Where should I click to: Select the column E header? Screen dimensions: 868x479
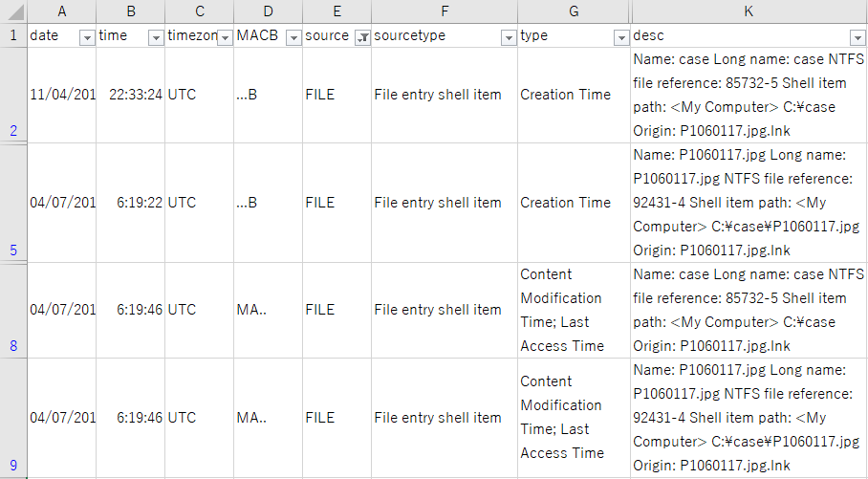point(336,11)
